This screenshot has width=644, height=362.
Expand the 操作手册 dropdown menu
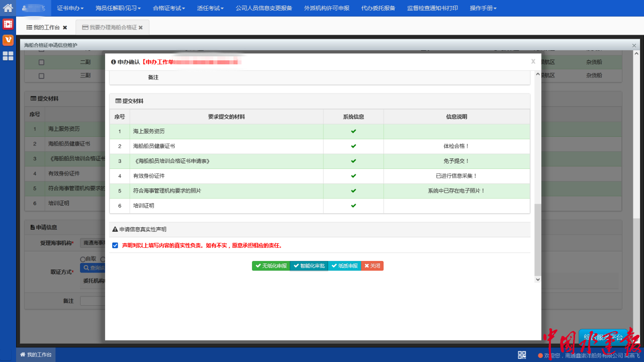click(483, 8)
